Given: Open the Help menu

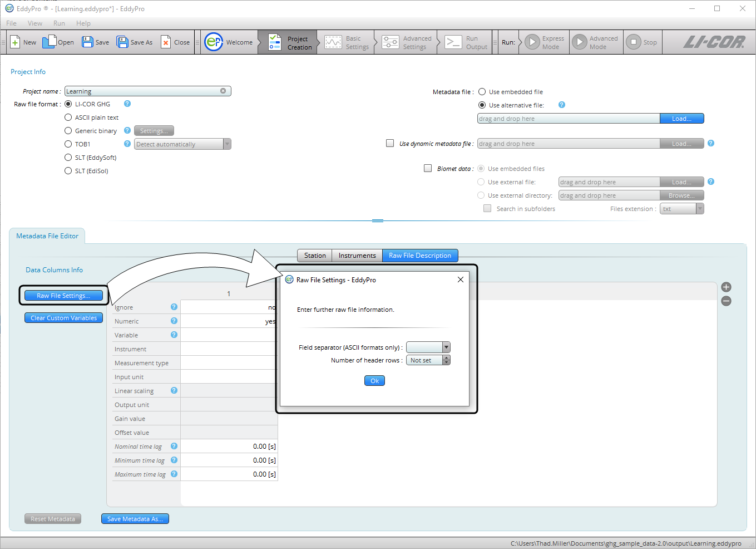Looking at the screenshot, I should [x=83, y=23].
